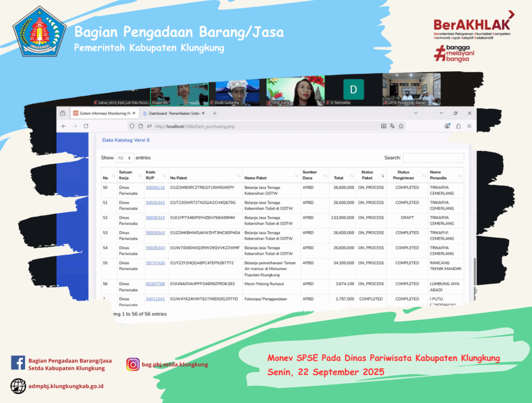Click the table Search input field
The height and width of the screenshot is (403, 532).
[x=433, y=158]
